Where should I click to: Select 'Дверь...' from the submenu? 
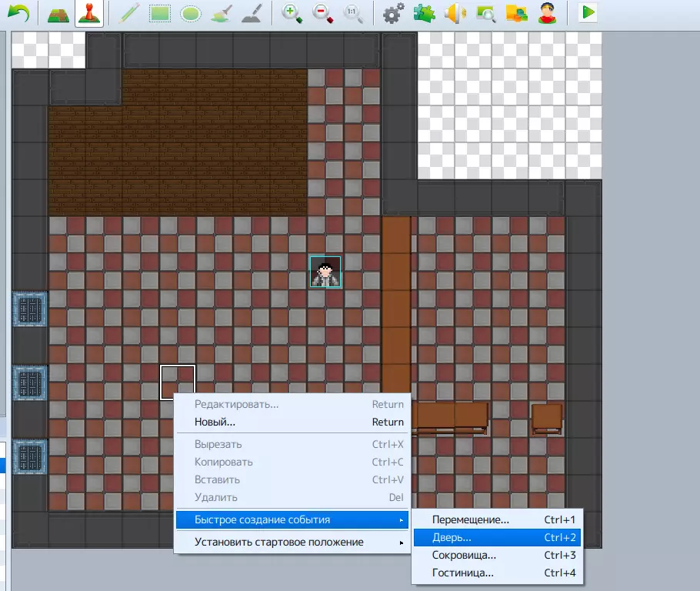(452, 538)
